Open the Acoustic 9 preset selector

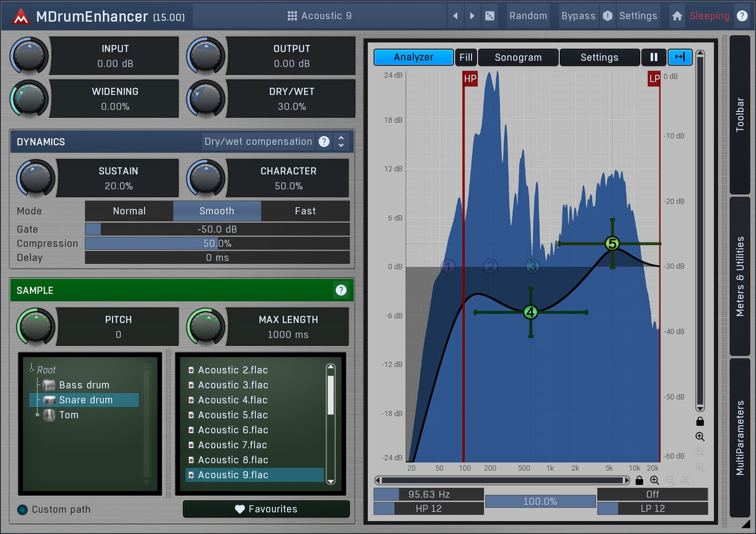click(x=320, y=16)
